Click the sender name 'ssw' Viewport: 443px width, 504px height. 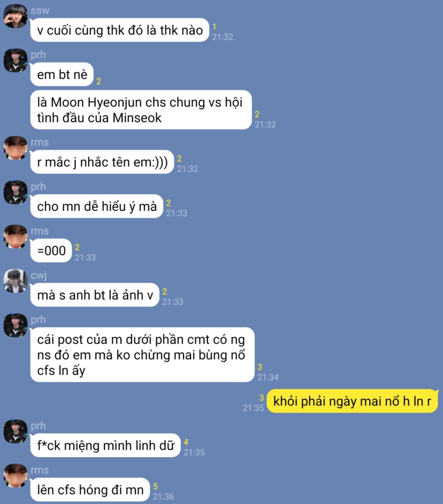click(x=40, y=11)
